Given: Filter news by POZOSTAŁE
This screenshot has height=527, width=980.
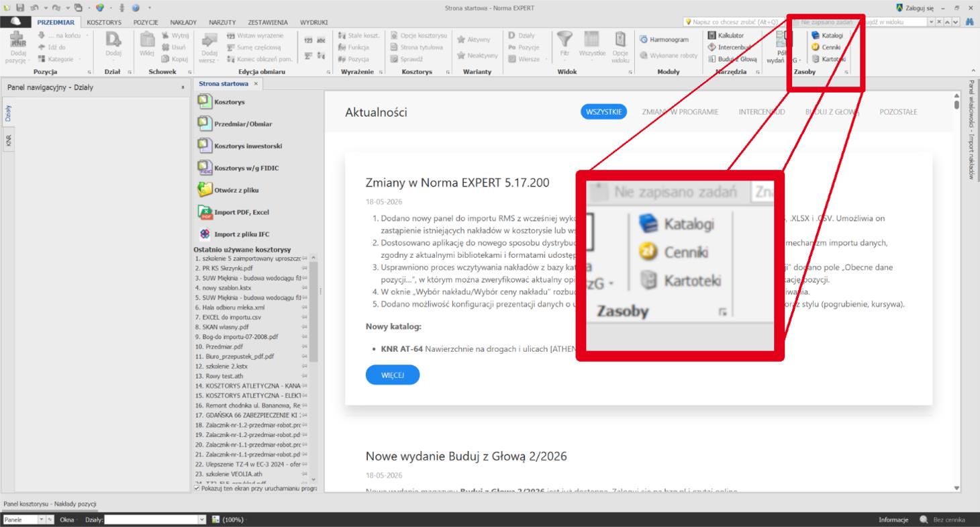Looking at the screenshot, I should click(x=897, y=111).
